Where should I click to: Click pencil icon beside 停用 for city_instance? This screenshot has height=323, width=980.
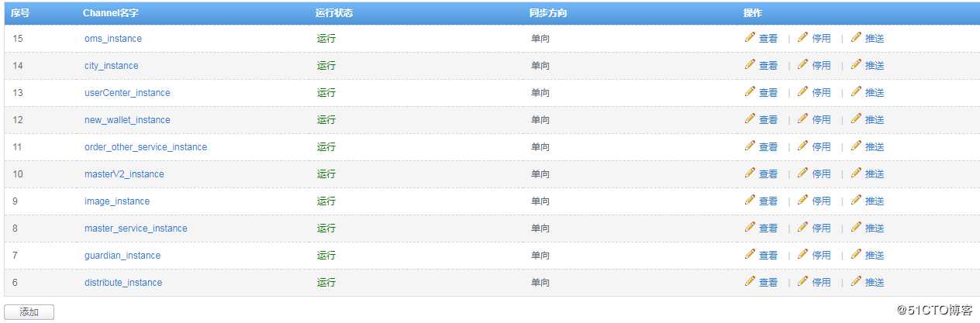(802, 64)
